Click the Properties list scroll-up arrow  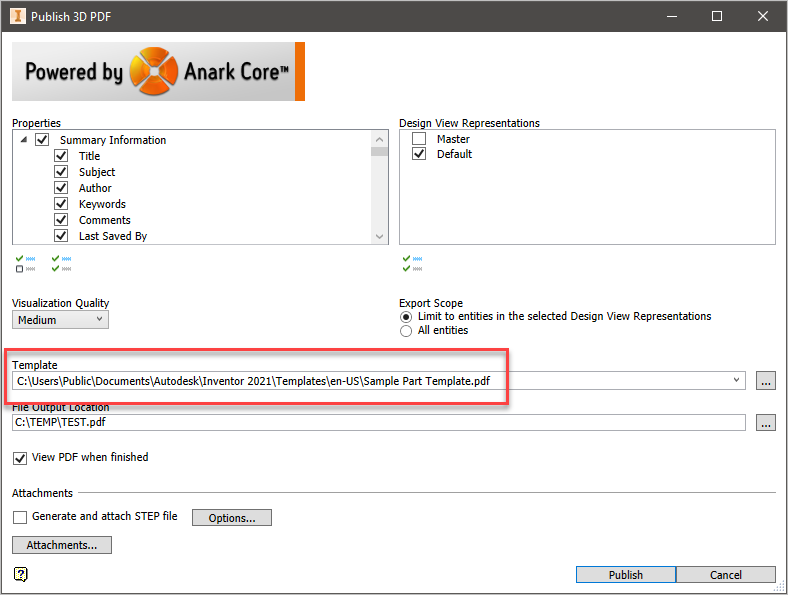pyautogui.click(x=379, y=139)
